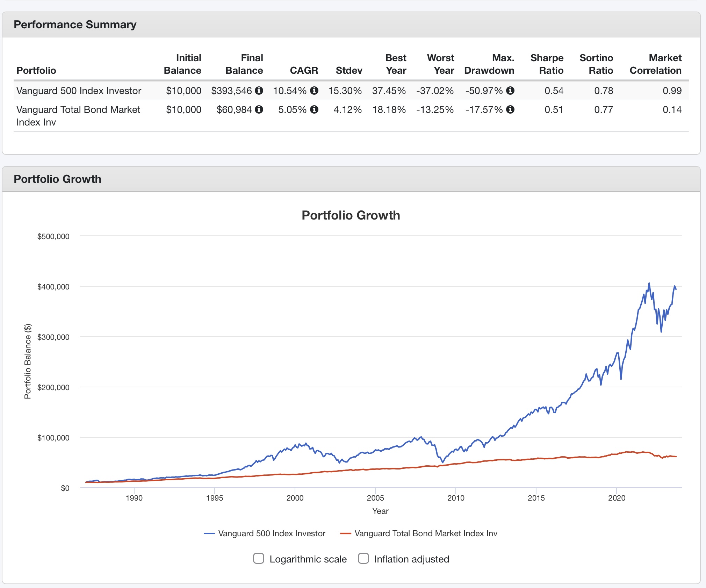Click the 0.54 Sharpe ratio value
Viewport: 706px width, 588px height.
(554, 91)
